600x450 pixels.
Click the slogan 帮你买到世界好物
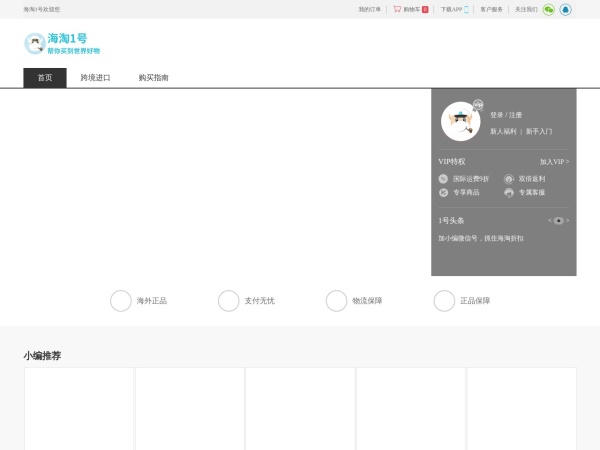coord(73,51)
